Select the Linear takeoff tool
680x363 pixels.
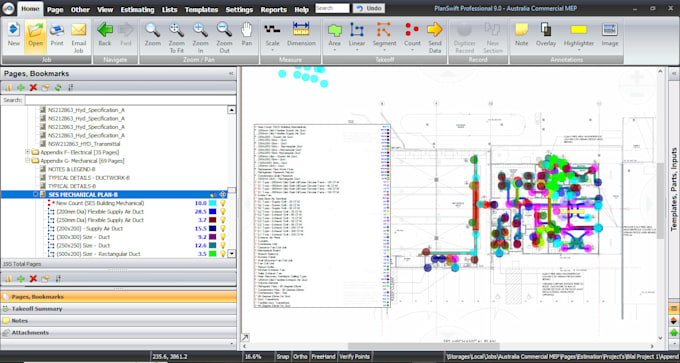[x=357, y=35]
